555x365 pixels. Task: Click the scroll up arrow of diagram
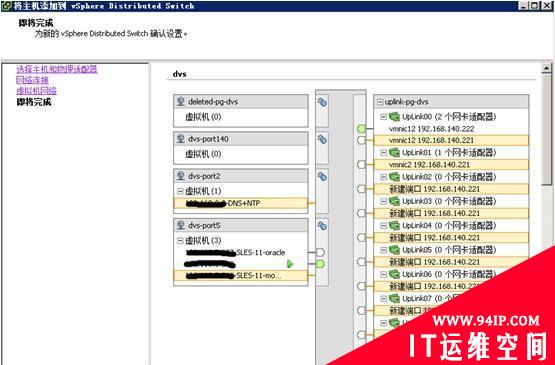click(x=547, y=68)
